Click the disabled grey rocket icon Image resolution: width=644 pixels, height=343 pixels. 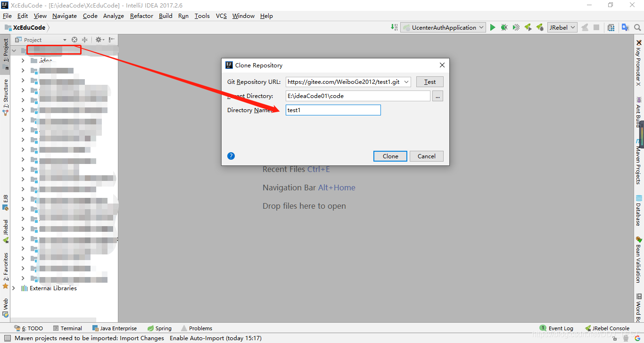tap(585, 27)
